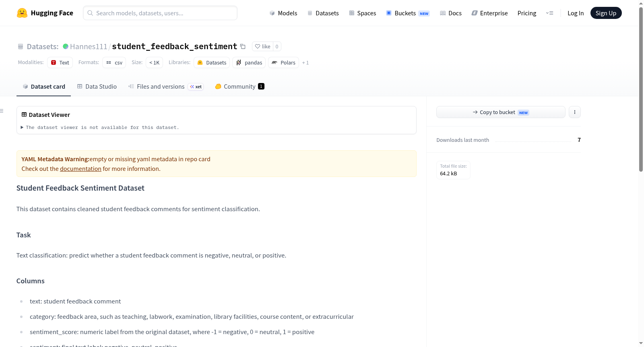
Task: Click the 'Task' heading
Action: [x=23, y=235]
